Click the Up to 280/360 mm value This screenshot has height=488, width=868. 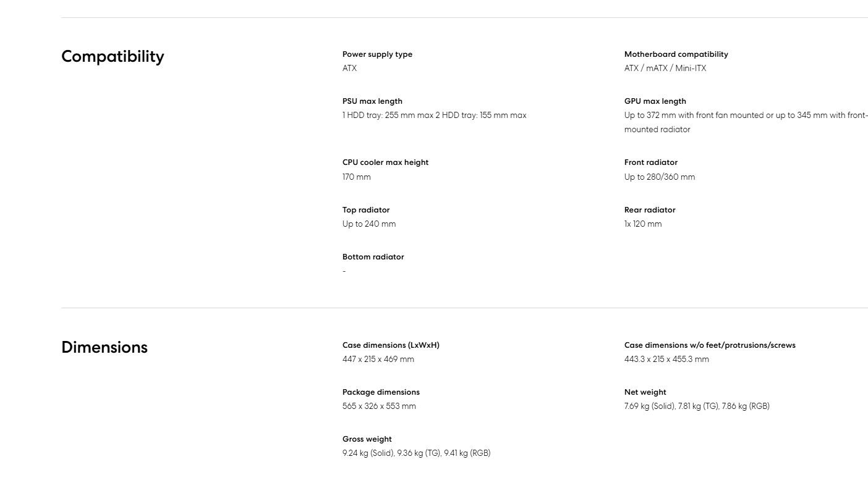tap(659, 177)
